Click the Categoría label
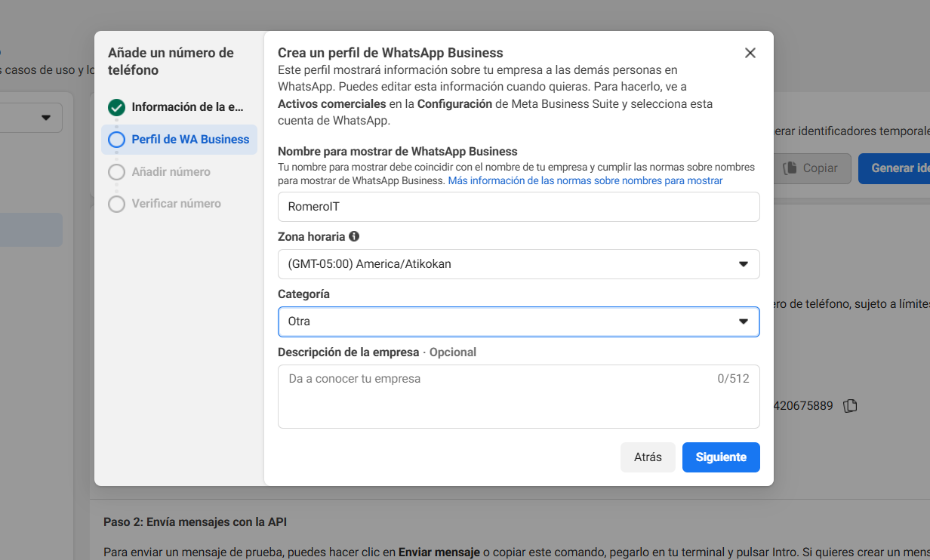 point(303,294)
